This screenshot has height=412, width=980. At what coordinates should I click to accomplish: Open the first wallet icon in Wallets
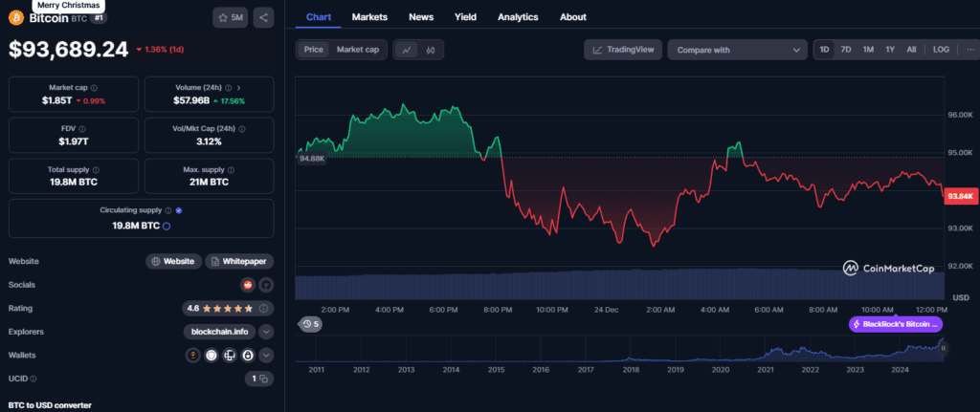193,356
